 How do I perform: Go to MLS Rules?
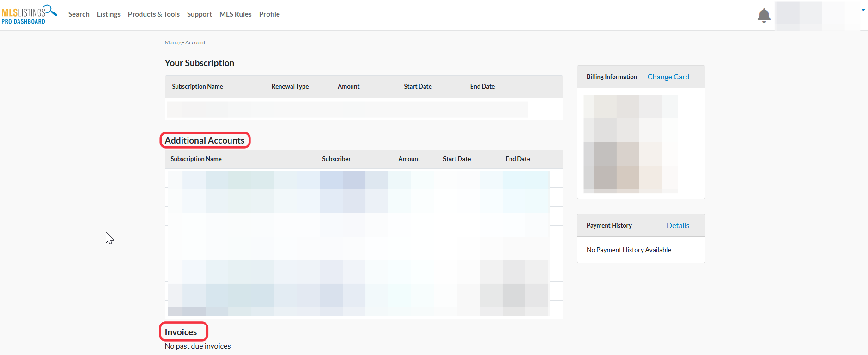point(236,14)
